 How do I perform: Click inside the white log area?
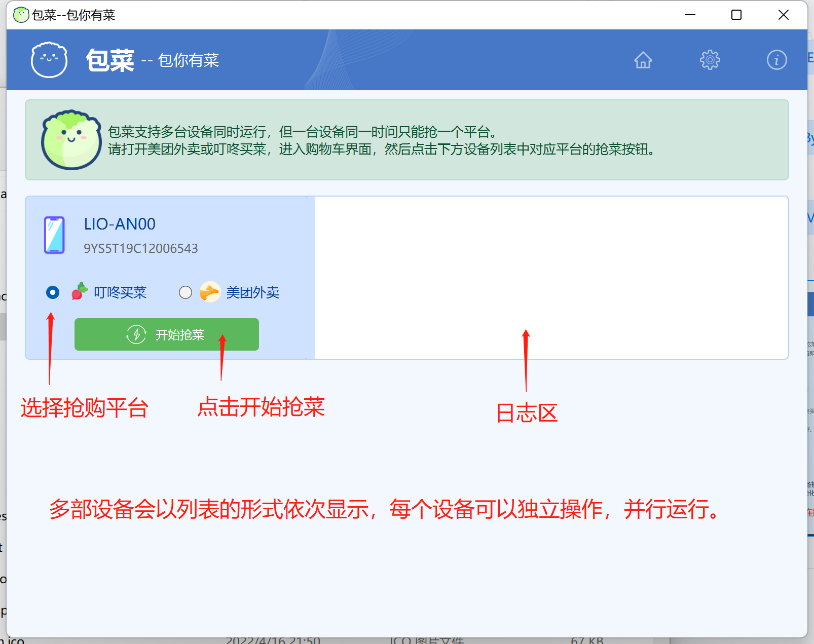(x=551, y=278)
